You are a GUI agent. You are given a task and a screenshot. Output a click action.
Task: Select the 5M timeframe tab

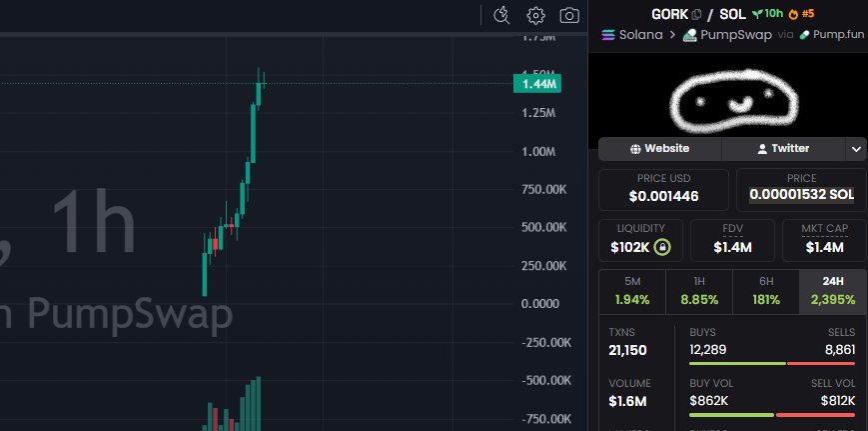point(631,290)
